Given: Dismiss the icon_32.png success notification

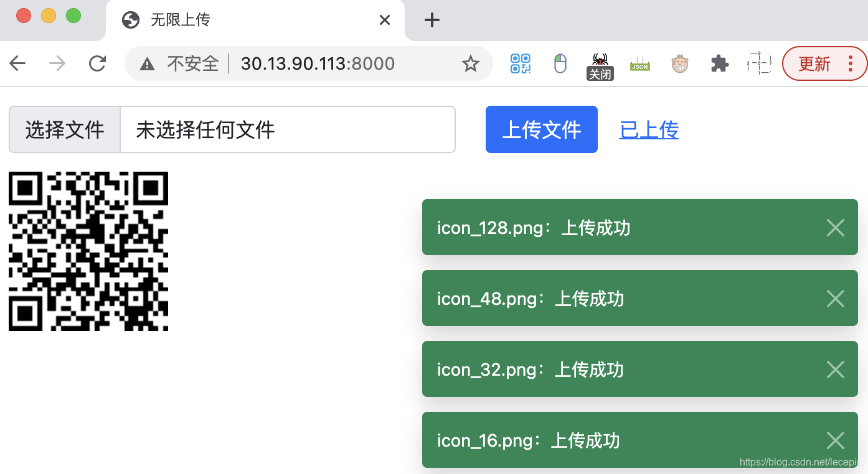Looking at the screenshot, I should click(x=835, y=369).
